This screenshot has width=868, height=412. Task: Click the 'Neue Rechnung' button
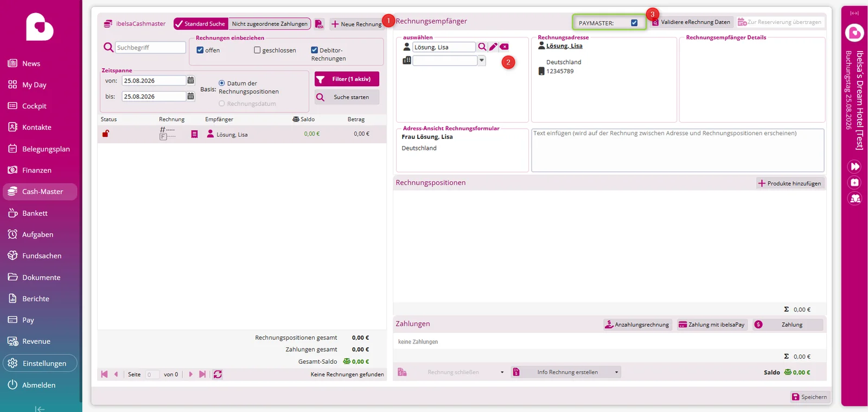point(356,24)
